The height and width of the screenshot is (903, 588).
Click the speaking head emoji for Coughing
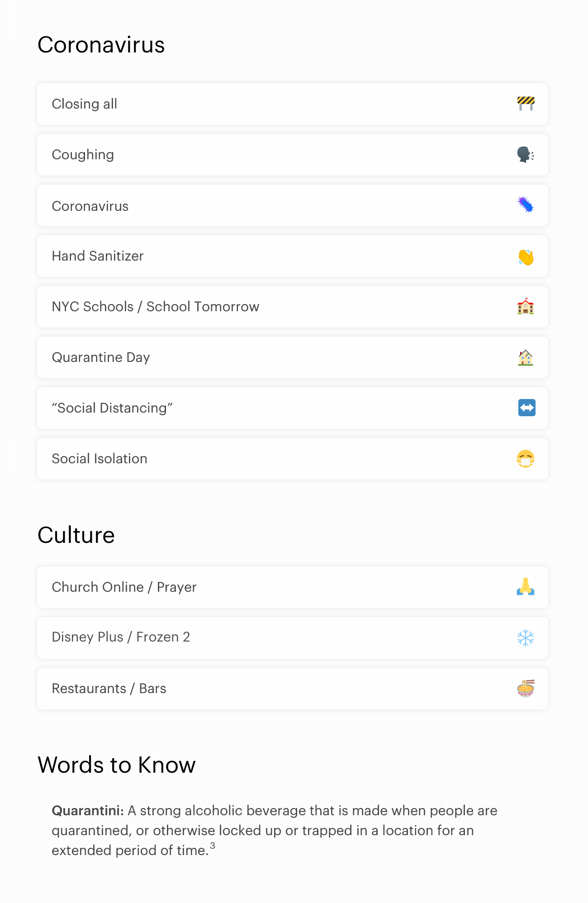click(x=526, y=155)
